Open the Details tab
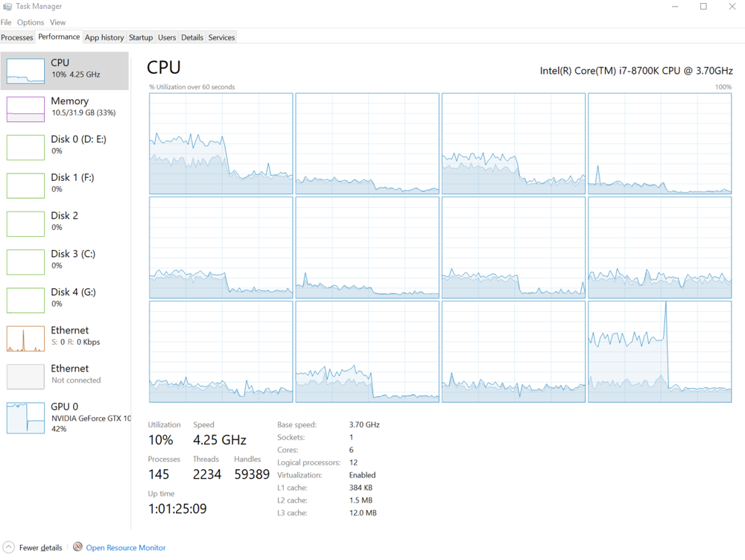This screenshot has height=560, width=745. (192, 37)
